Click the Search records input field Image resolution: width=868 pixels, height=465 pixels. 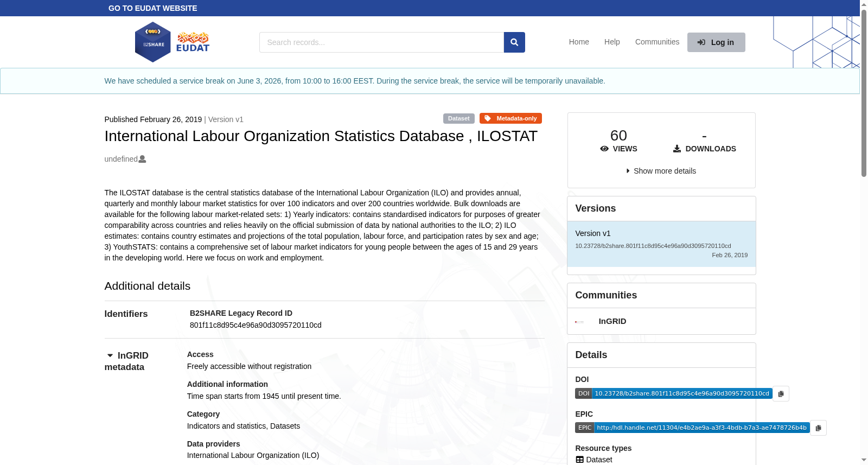tap(381, 42)
